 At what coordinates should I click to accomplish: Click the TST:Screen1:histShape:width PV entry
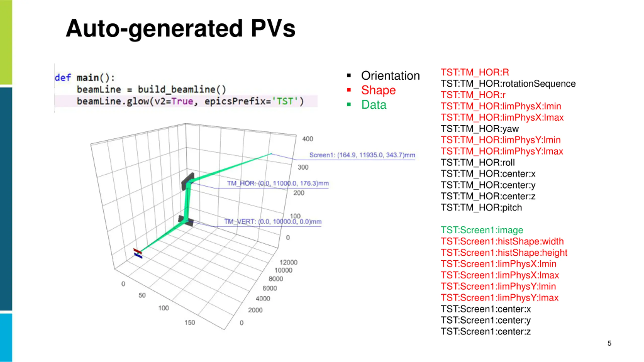click(x=502, y=241)
